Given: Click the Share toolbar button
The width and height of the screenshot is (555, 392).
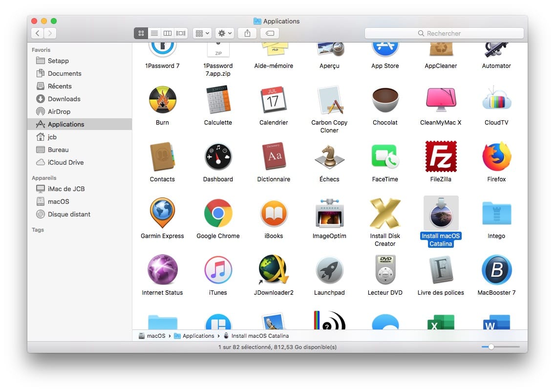Looking at the screenshot, I should 247,33.
